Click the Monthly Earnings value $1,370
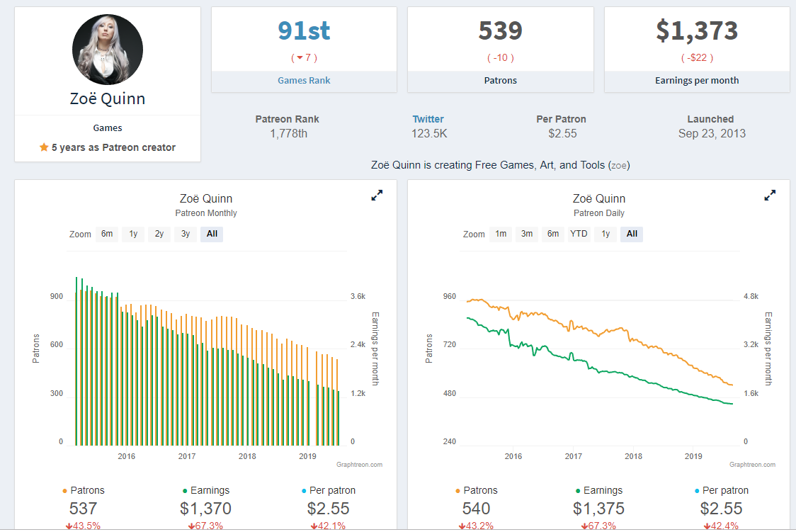This screenshot has height=532, width=796. pos(205,509)
